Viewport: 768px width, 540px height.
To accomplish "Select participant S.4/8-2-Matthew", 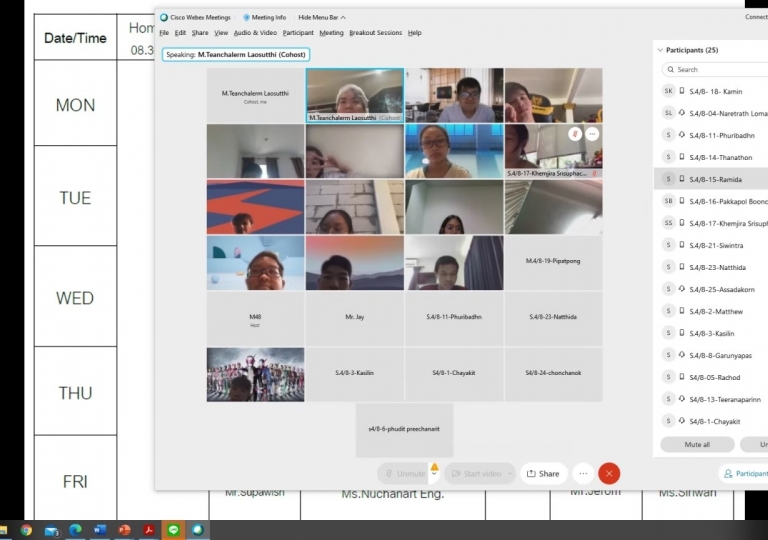I will [x=711, y=311].
